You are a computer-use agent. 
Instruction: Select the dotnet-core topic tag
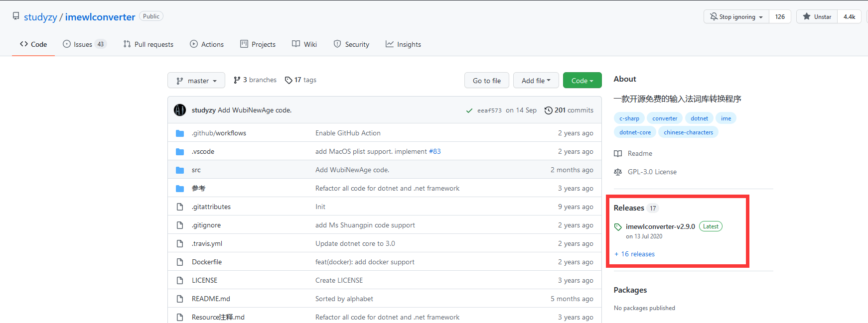tap(635, 132)
